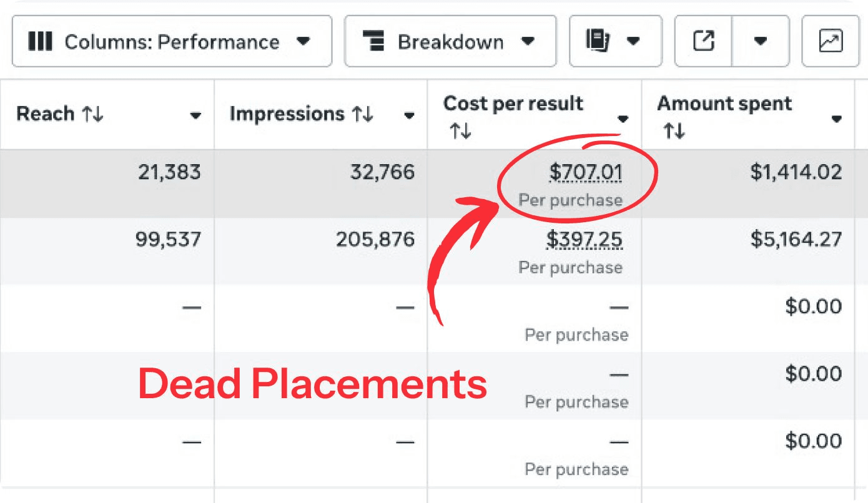This screenshot has width=868, height=503.
Task: Click the export icon button
Action: pos(703,42)
